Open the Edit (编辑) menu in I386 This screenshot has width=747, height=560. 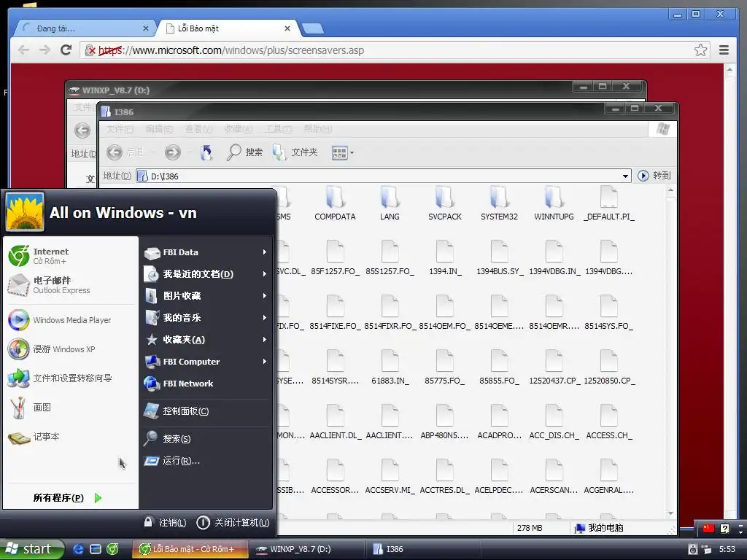pos(159,129)
